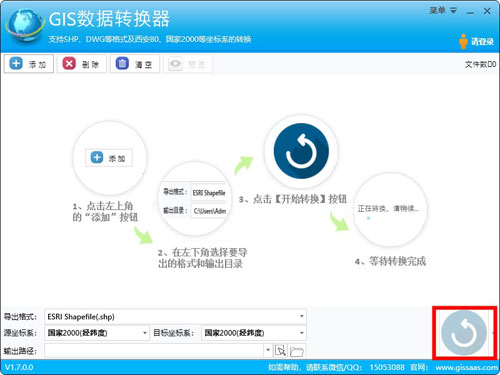Viewport: 500px width, 375px height.
Task: Click the greyed-out eye preview toolbar button
Action: 188,64
